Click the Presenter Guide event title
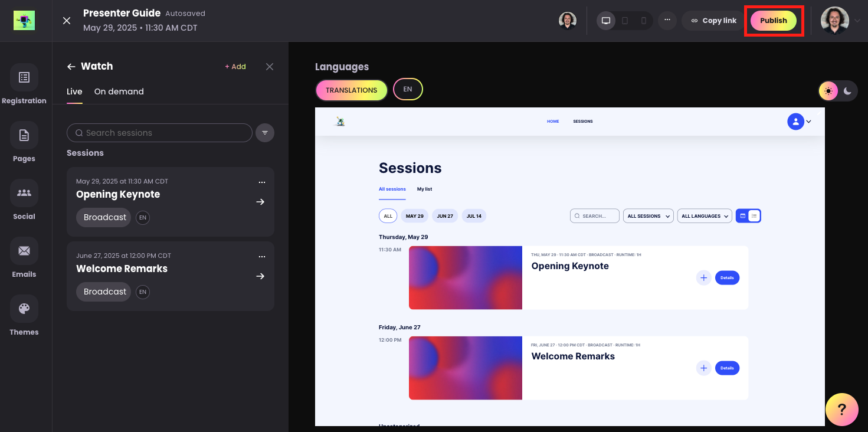868x432 pixels. 122,13
